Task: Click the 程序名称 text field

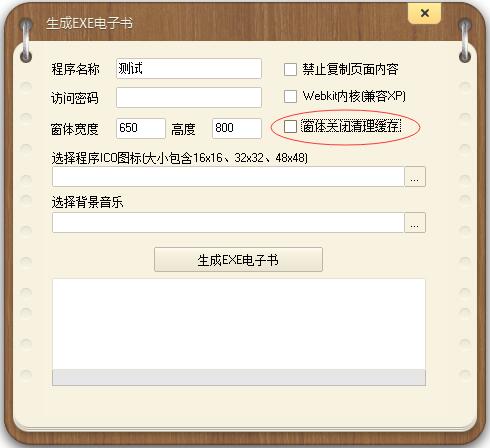Action: pyautogui.click(x=189, y=69)
